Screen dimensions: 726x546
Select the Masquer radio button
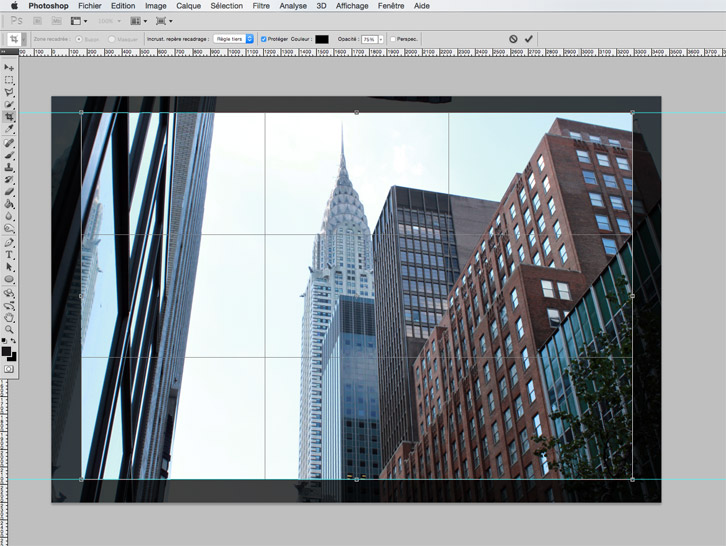click(112, 39)
